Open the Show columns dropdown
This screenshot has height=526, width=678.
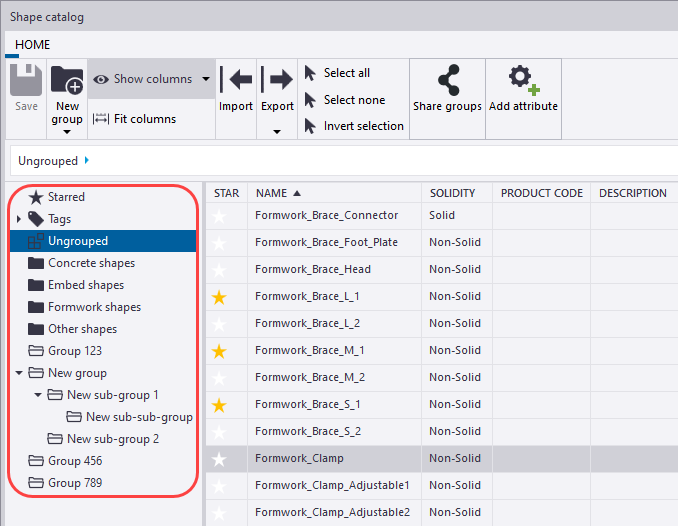coord(206,79)
